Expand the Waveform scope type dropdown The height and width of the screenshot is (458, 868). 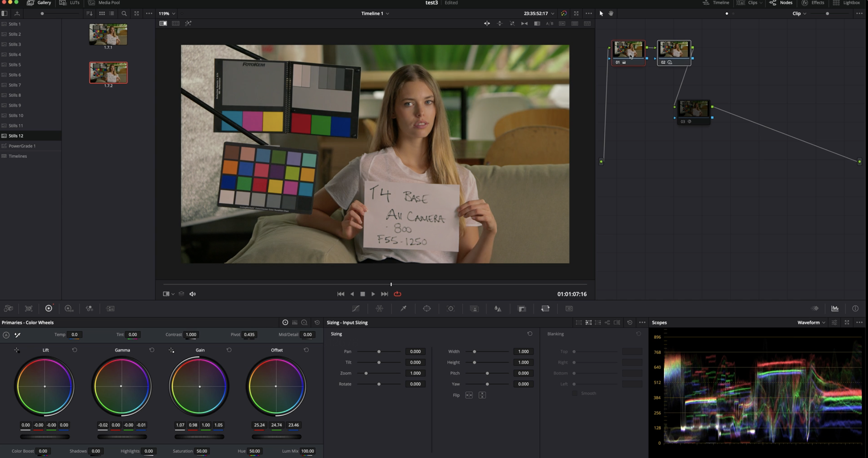point(811,323)
